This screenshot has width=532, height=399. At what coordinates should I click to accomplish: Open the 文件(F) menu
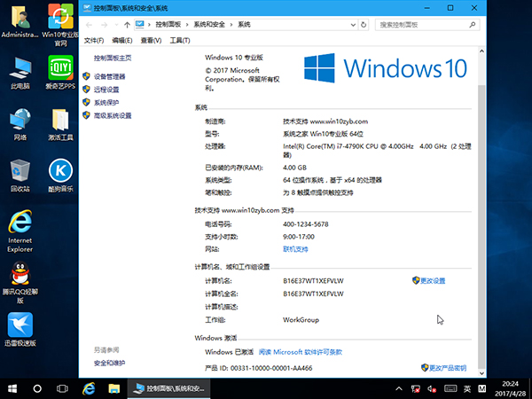pos(93,41)
